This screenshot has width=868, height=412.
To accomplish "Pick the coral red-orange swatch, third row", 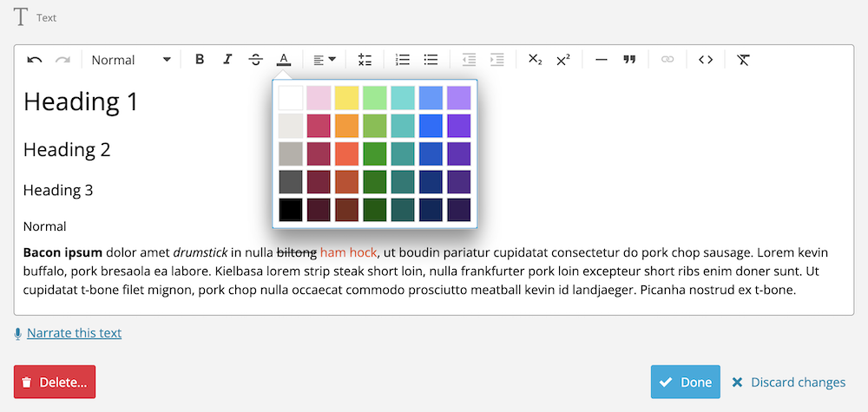I will pos(346,154).
